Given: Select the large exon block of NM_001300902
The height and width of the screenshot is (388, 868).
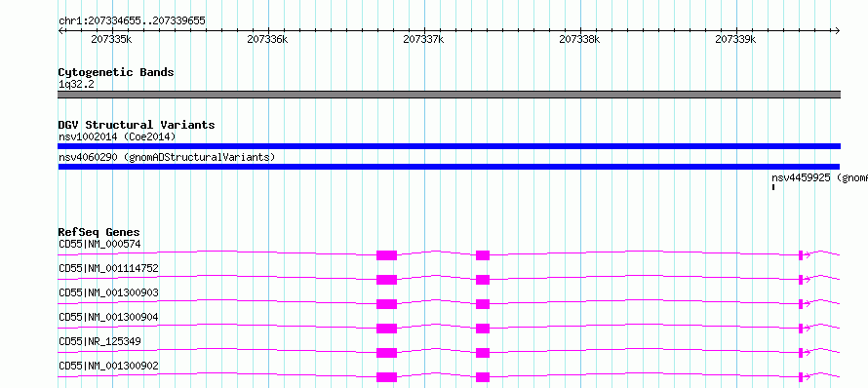Looking at the screenshot, I should 386,377.
